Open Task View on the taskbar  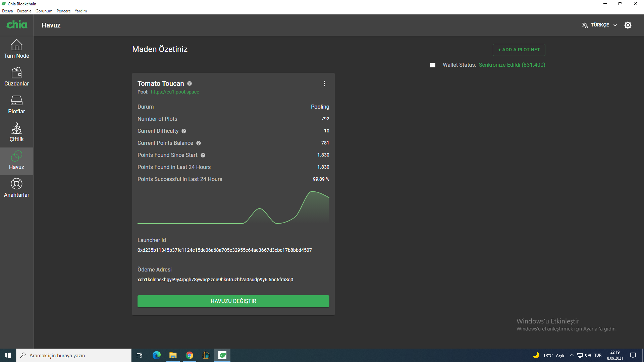pos(140,355)
